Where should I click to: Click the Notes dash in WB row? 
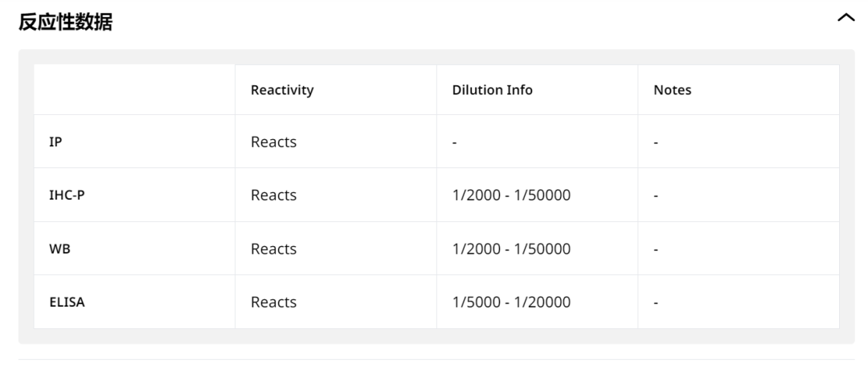coord(657,249)
